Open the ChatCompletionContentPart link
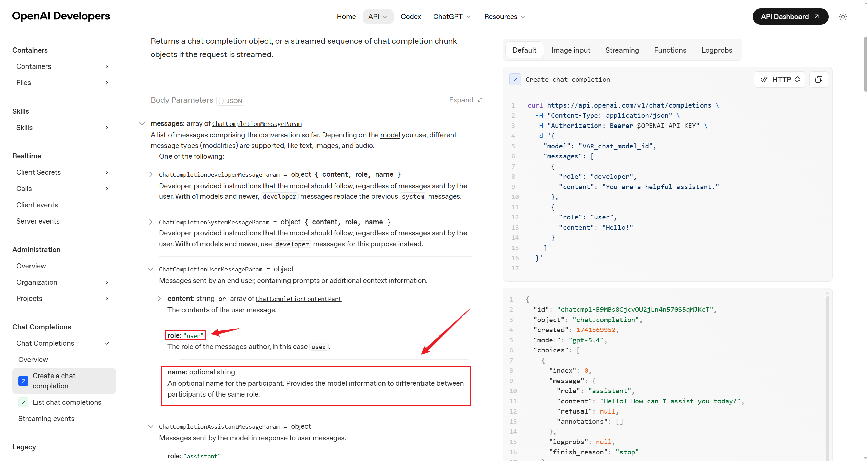Viewport: 868px width, 461px height. click(x=298, y=299)
